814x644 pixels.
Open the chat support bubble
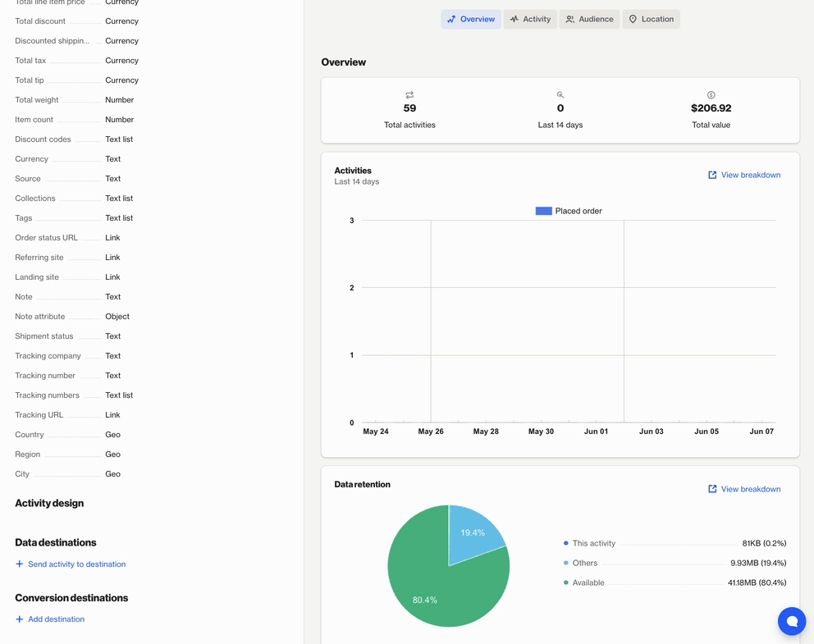click(x=792, y=621)
